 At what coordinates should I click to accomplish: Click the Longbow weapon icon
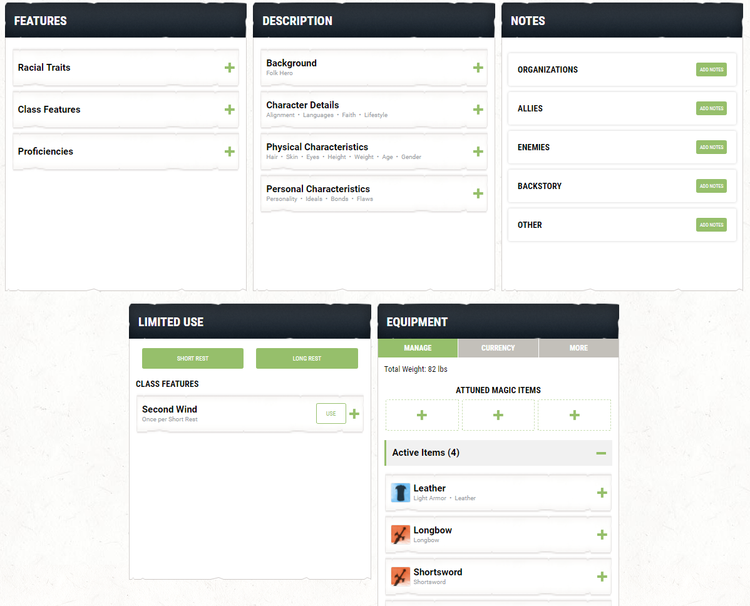(x=400, y=534)
